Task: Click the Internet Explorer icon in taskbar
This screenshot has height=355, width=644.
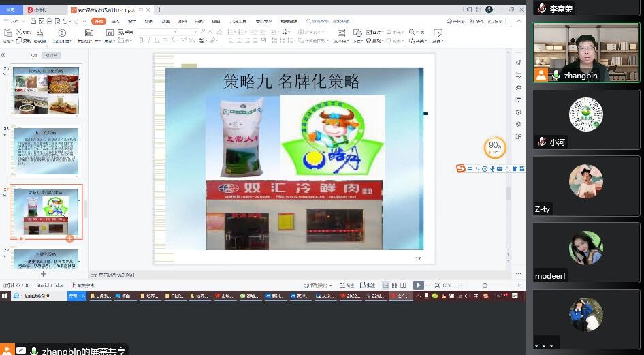Action: pyautogui.click(x=16, y=296)
